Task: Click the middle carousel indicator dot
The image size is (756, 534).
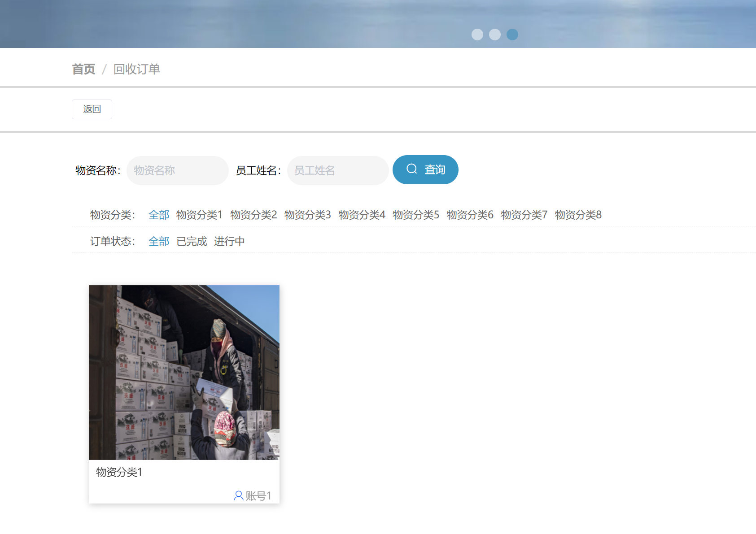Action: 495,34
